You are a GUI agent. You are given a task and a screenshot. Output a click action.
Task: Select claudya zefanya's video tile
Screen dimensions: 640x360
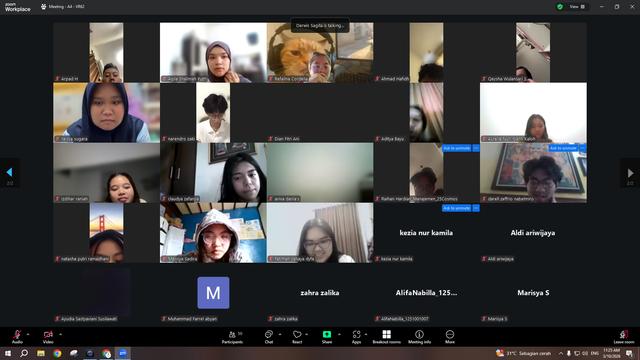click(213, 173)
